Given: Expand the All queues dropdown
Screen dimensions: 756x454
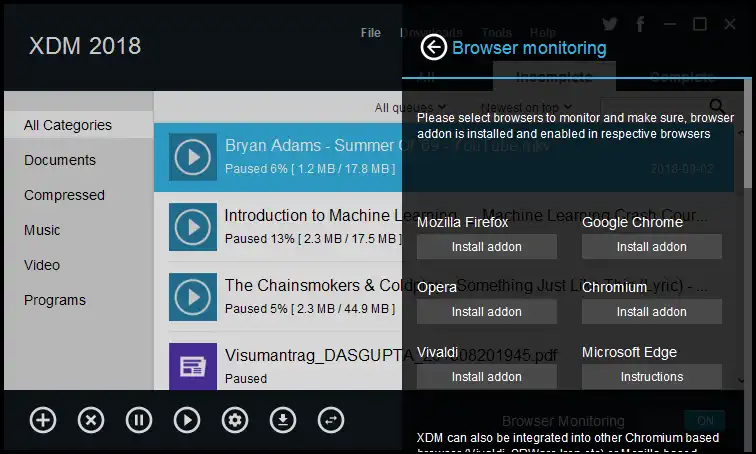Looking at the screenshot, I should point(410,107).
